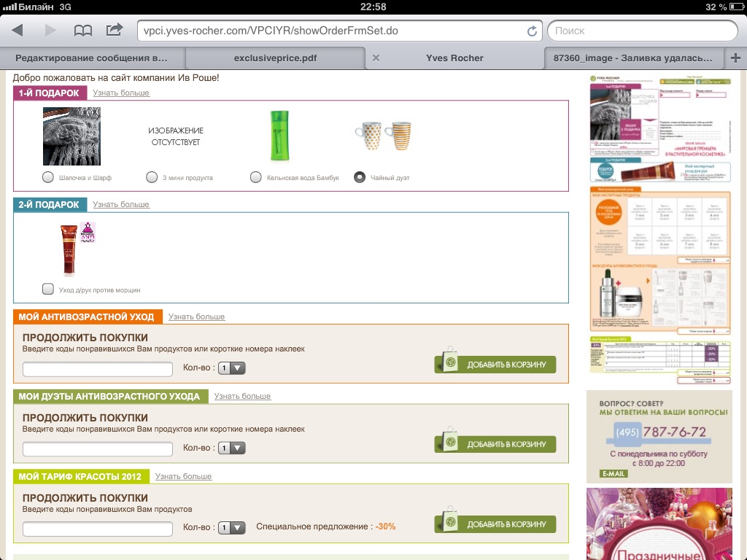Click the order form catalog preview
The height and width of the screenshot is (560, 747).
[x=659, y=230]
